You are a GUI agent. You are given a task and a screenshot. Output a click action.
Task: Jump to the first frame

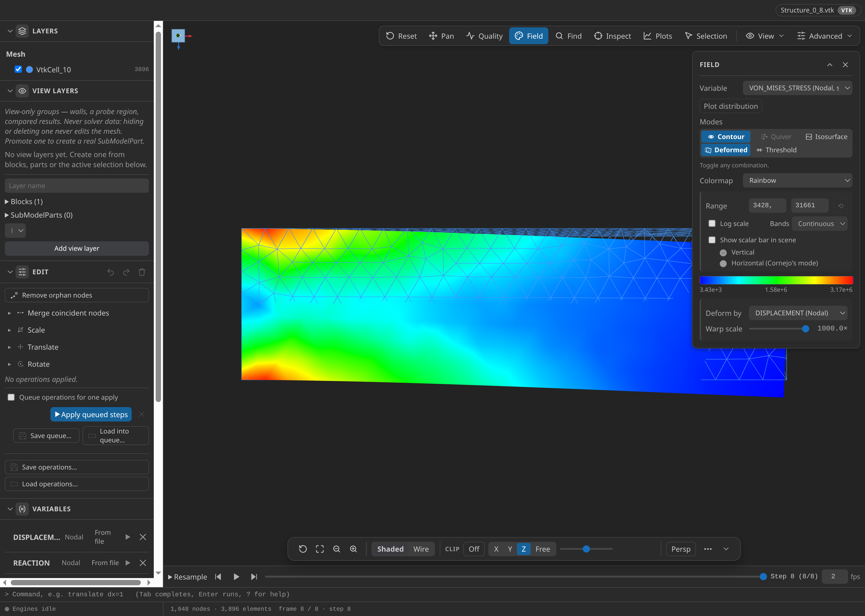click(x=218, y=577)
